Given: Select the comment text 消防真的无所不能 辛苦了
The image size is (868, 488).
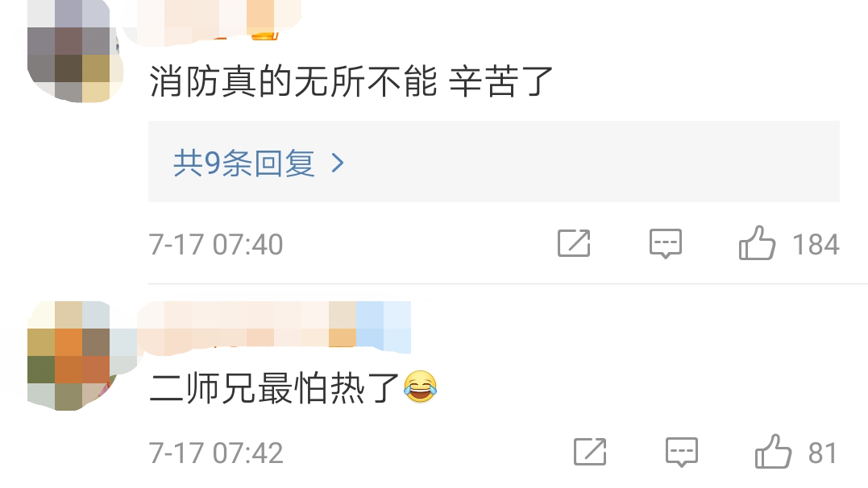Looking at the screenshot, I should [x=351, y=81].
